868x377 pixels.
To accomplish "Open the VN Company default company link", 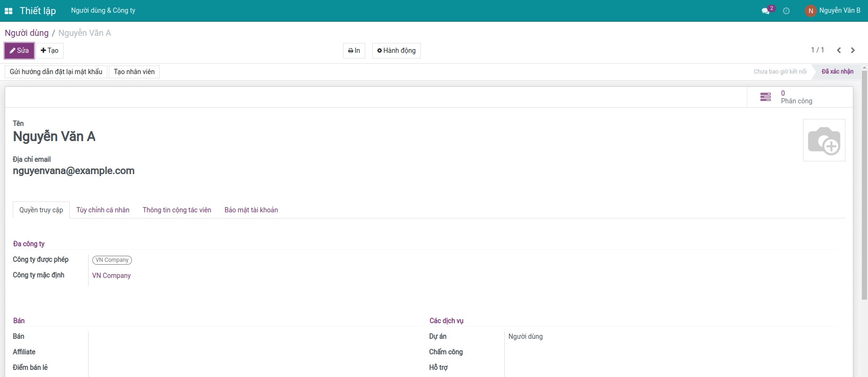I will click(x=111, y=276).
